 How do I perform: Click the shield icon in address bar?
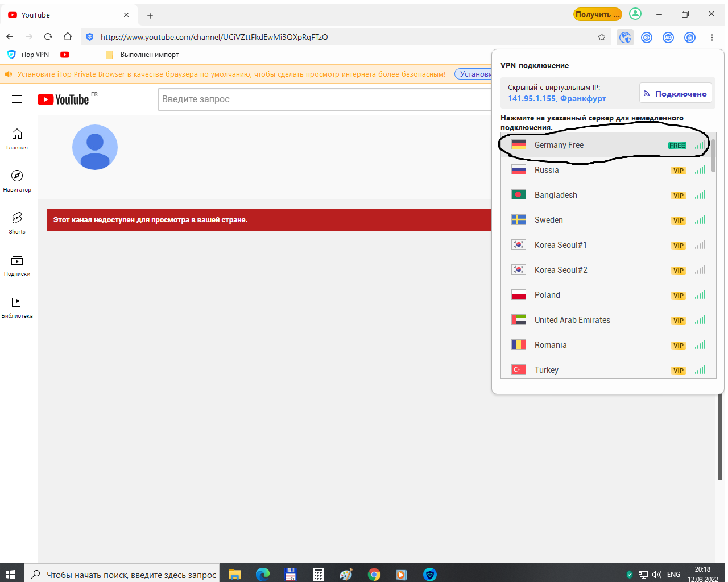pos(90,37)
